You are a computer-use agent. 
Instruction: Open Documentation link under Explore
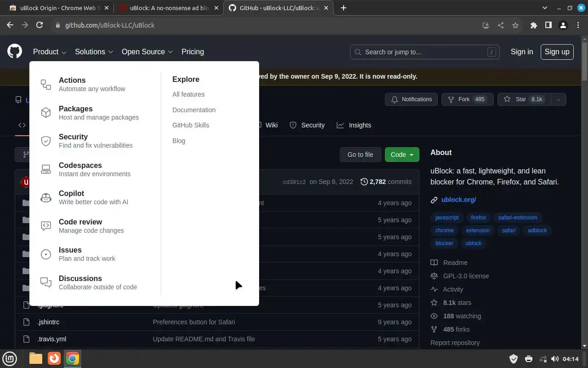tap(194, 110)
